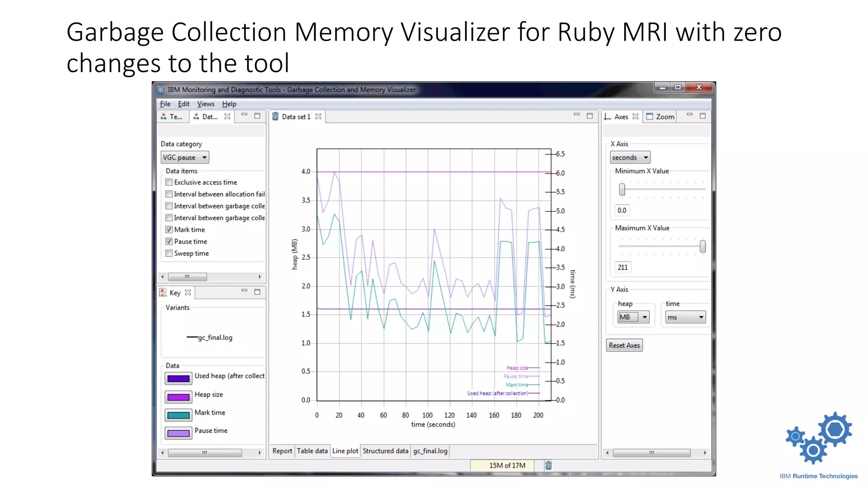Screen dimensions: 868x488
Task: Click the Reset Axes button
Action: point(624,345)
